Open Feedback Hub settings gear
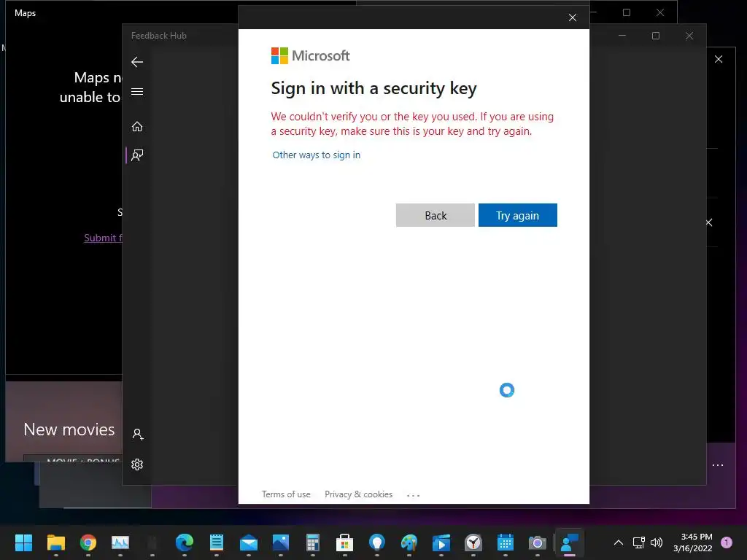The width and height of the screenshot is (747, 560). 137,464
